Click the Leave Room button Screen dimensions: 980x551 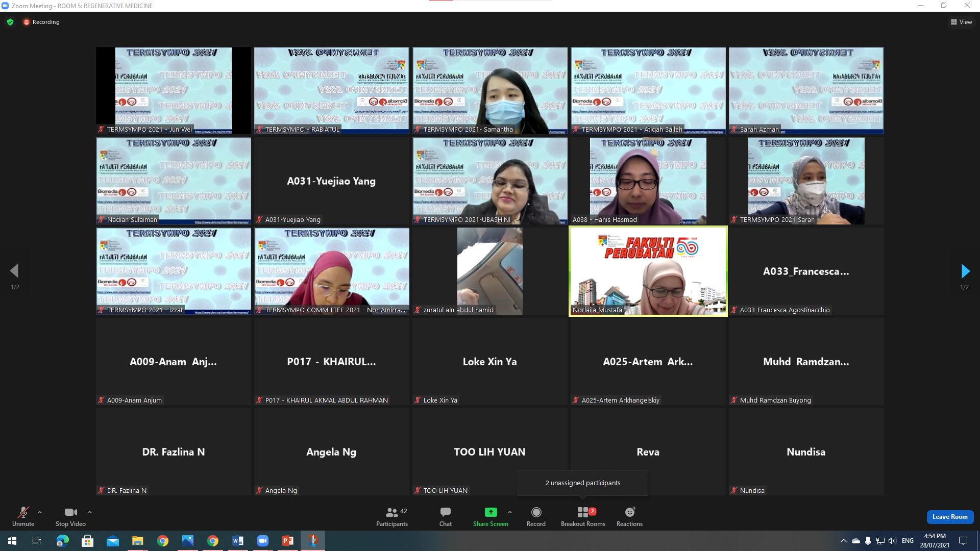click(950, 517)
